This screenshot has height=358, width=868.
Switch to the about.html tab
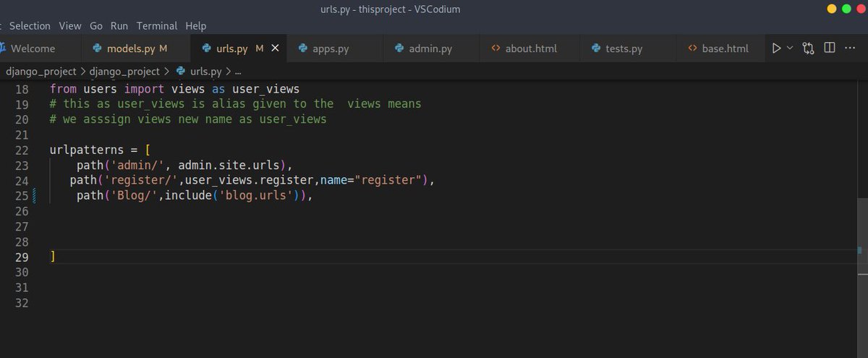point(529,48)
